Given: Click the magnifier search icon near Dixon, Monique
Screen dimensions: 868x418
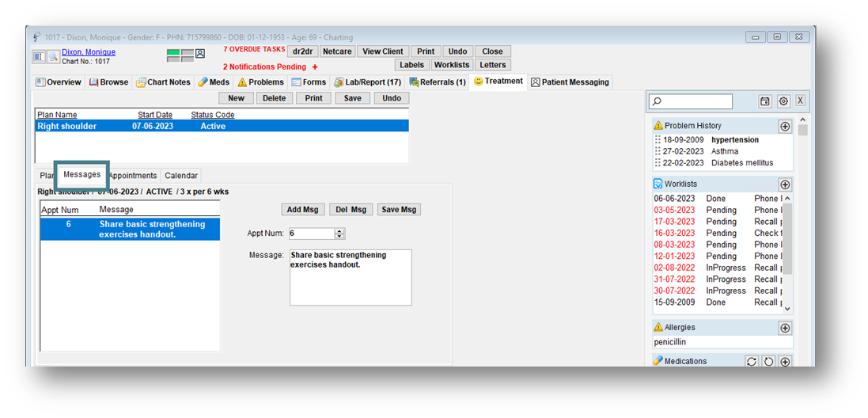Looking at the screenshot, I should point(52,56).
